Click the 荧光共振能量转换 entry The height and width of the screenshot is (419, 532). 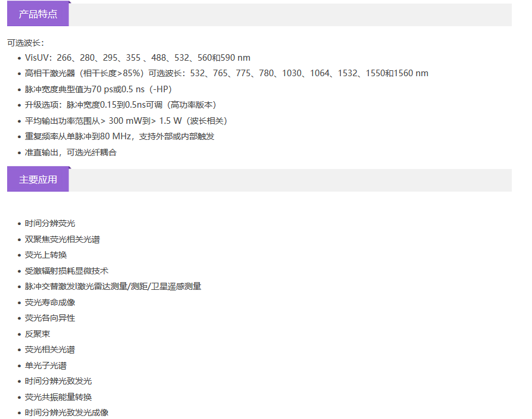58,397
